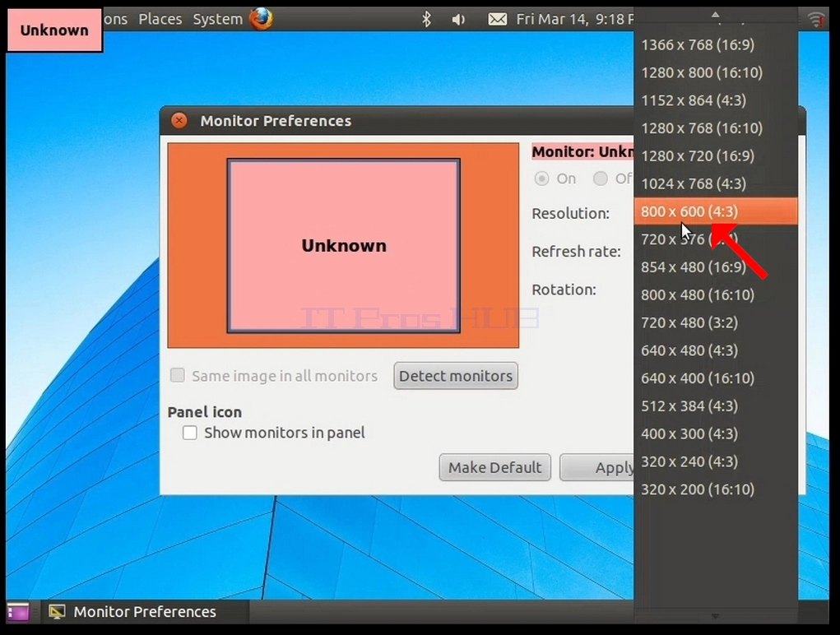The width and height of the screenshot is (840, 635).
Task: Click the up scroll arrow of resolution list
Action: click(x=715, y=16)
